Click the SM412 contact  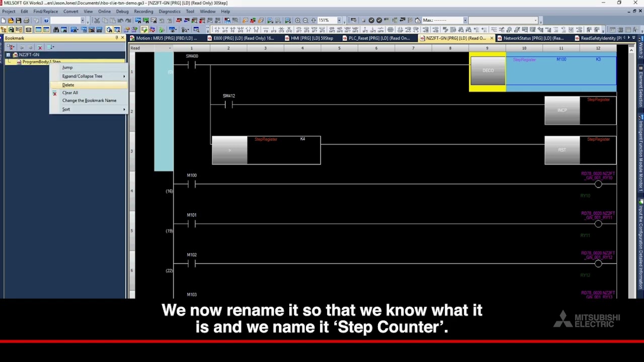[x=228, y=105]
